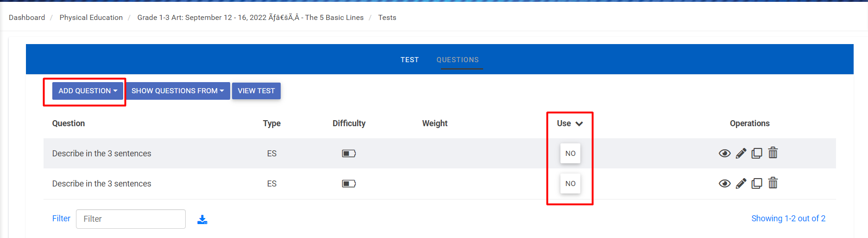Delete second question with trash icon

pos(773,183)
